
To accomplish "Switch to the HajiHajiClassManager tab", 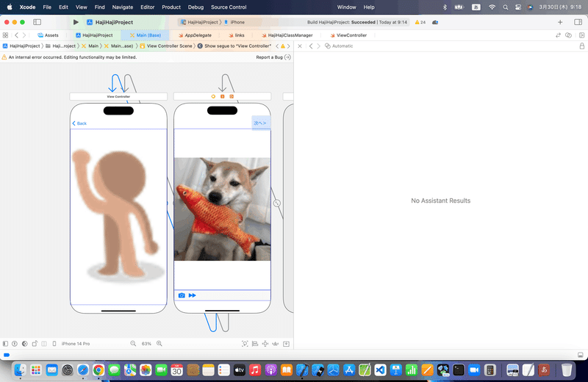I will (x=287, y=35).
